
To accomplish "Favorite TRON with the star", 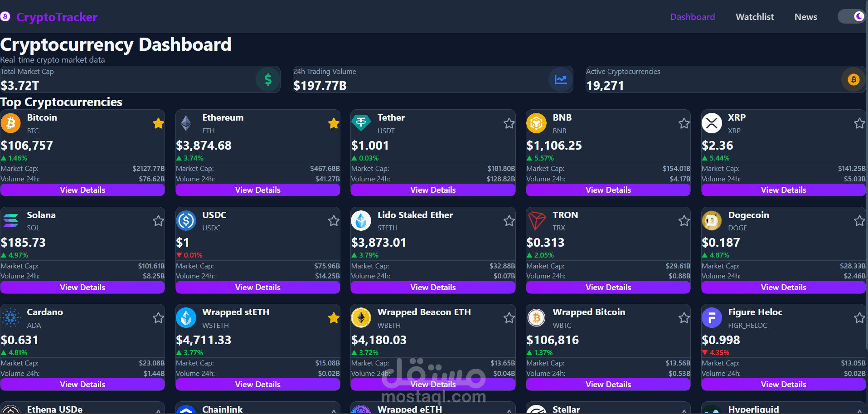I will coord(684,221).
